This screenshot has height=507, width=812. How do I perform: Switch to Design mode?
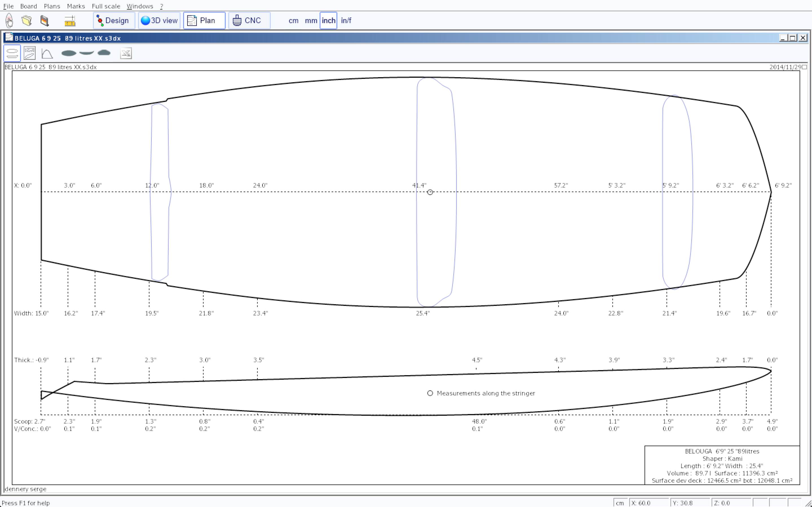tap(114, 21)
